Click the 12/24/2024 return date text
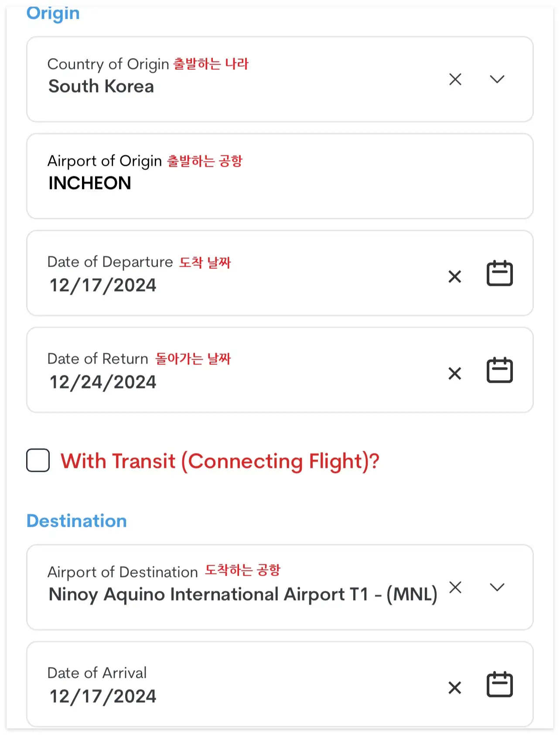The image size is (560, 735). [x=103, y=382]
